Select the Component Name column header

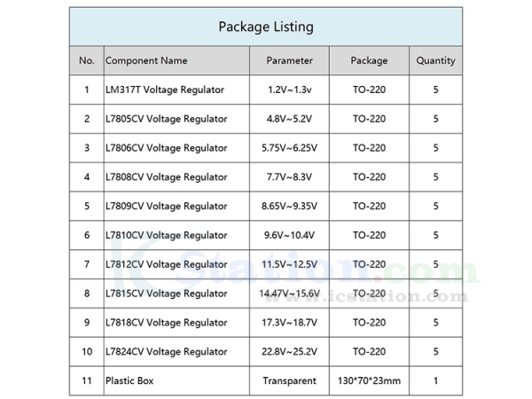[x=146, y=60]
